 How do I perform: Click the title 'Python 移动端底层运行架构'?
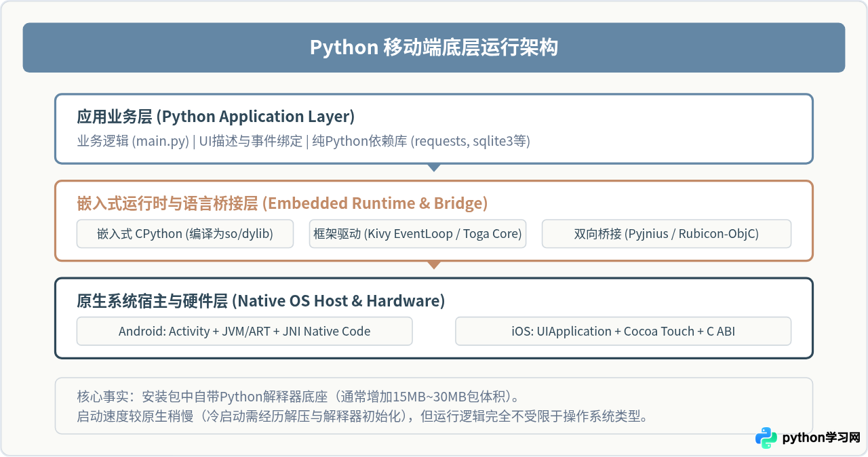point(434,47)
